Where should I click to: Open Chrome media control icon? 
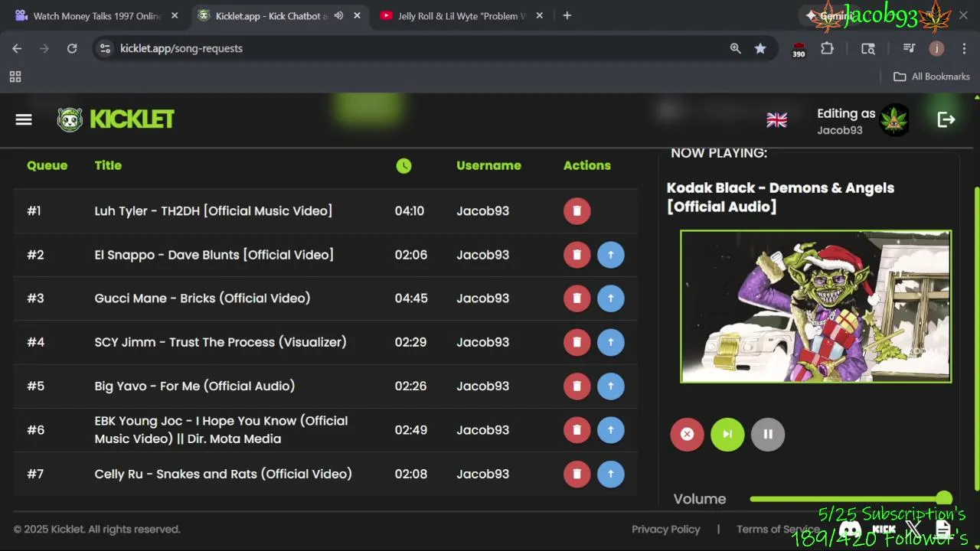[x=909, y=48]
